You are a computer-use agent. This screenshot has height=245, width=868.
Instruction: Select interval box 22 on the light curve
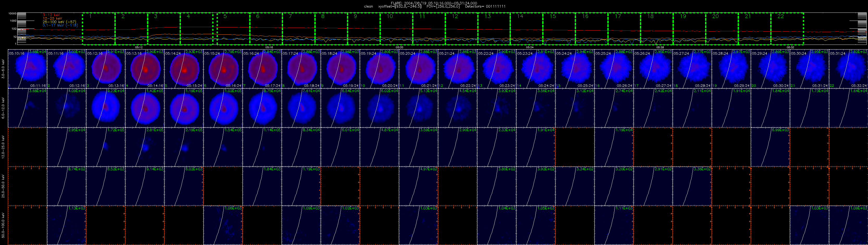(787, 29)
